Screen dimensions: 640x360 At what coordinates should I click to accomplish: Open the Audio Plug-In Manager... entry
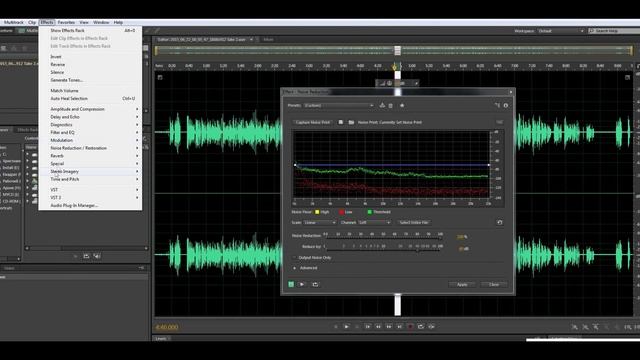pos(91,205)
